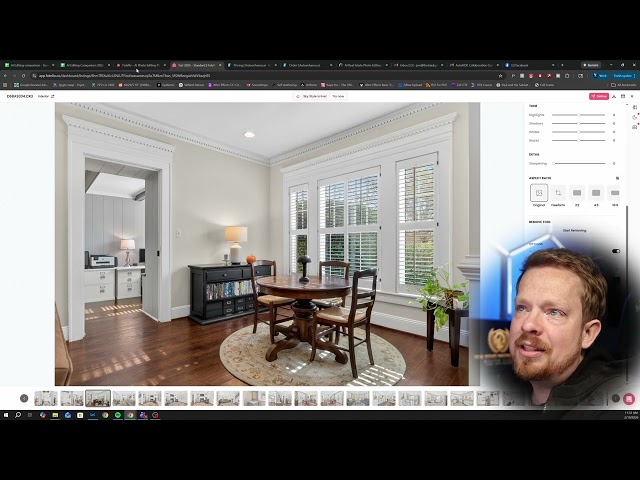
Task: Open the Interior scene type dropdown
Action: point(46,96)
